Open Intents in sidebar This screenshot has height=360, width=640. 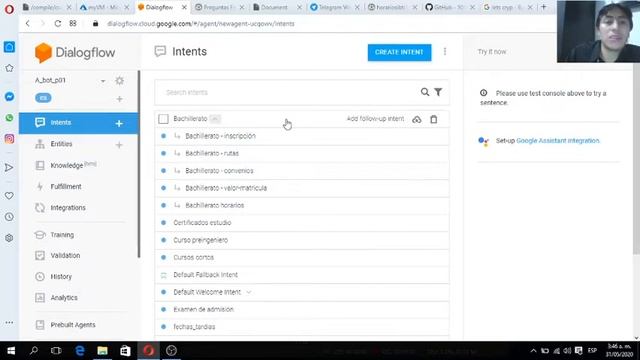pos(79,123)
